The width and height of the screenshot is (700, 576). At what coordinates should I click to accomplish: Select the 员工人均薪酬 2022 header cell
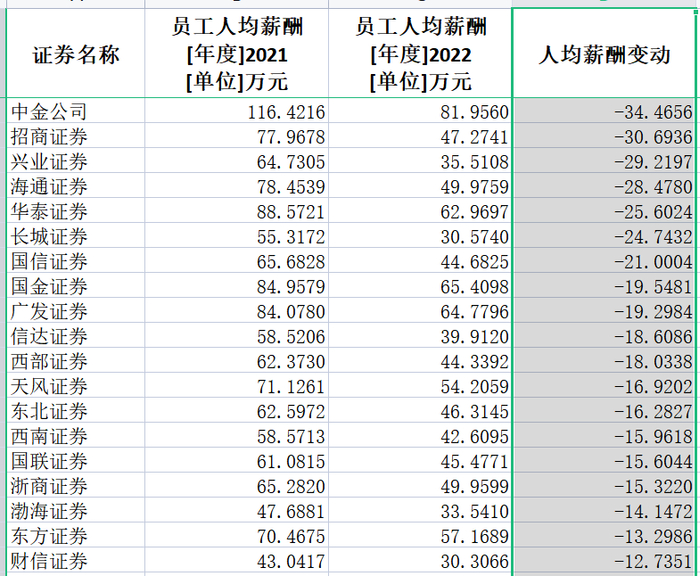(420, 53)
